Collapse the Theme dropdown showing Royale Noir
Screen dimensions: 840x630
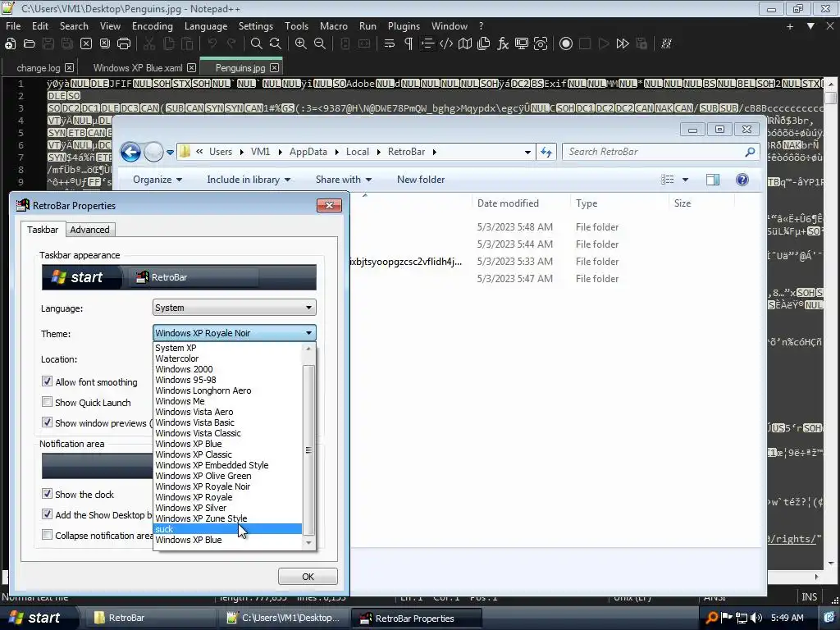[234, 333]
